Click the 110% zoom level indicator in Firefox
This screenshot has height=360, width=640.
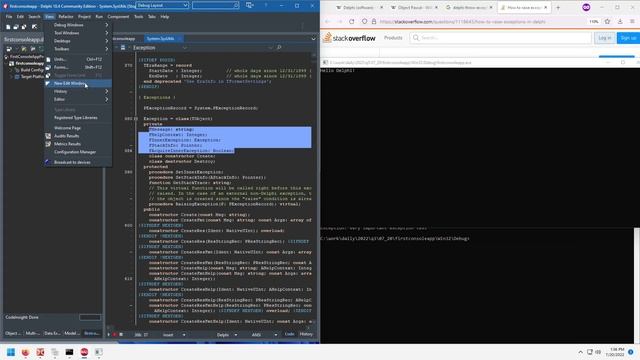point(593,21)
